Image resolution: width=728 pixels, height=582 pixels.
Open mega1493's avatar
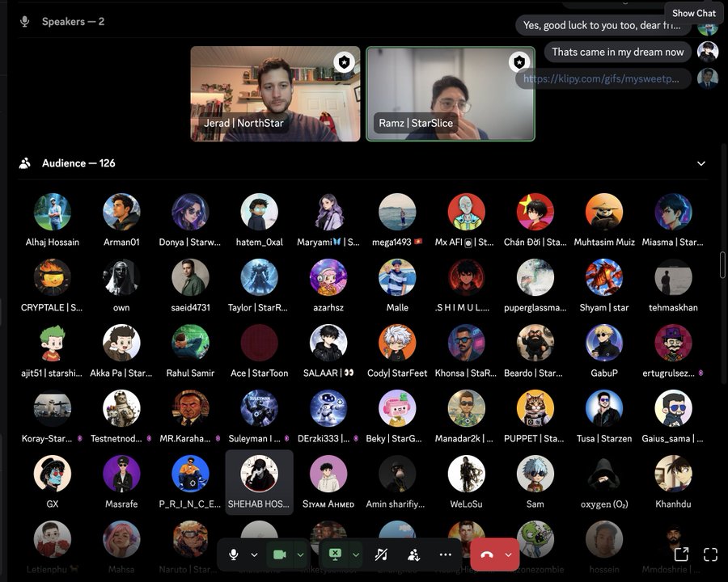click(x=397, y=212)
